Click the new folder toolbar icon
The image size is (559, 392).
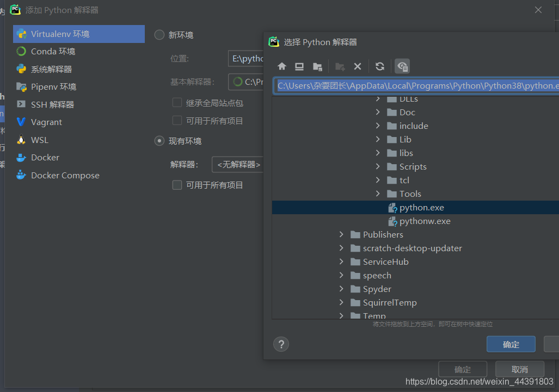340,66
